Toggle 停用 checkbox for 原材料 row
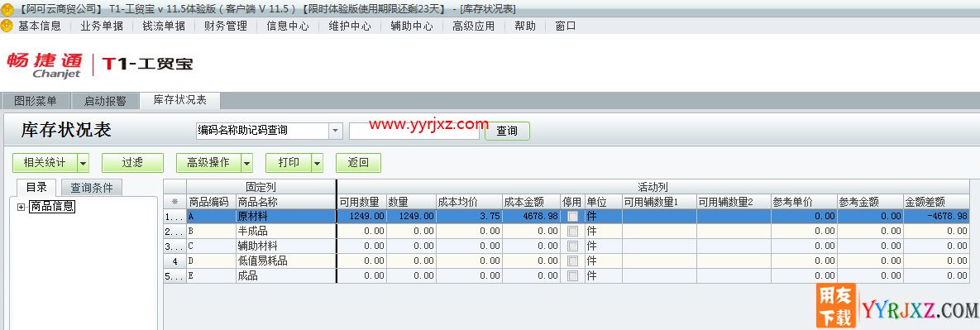The image size is (980, 330). point(572,216)
